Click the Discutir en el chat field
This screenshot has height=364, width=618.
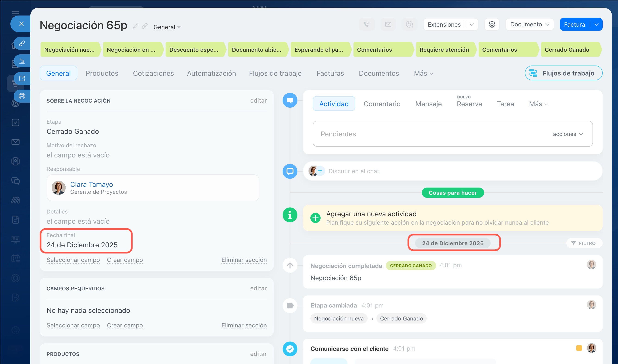[x=353, y=171]
